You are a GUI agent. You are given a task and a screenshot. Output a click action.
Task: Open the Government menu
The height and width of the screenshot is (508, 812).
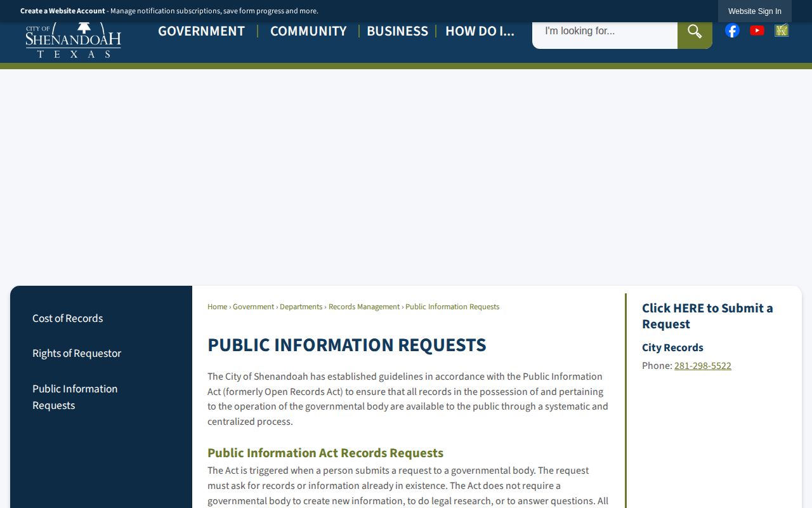point(201,31)
